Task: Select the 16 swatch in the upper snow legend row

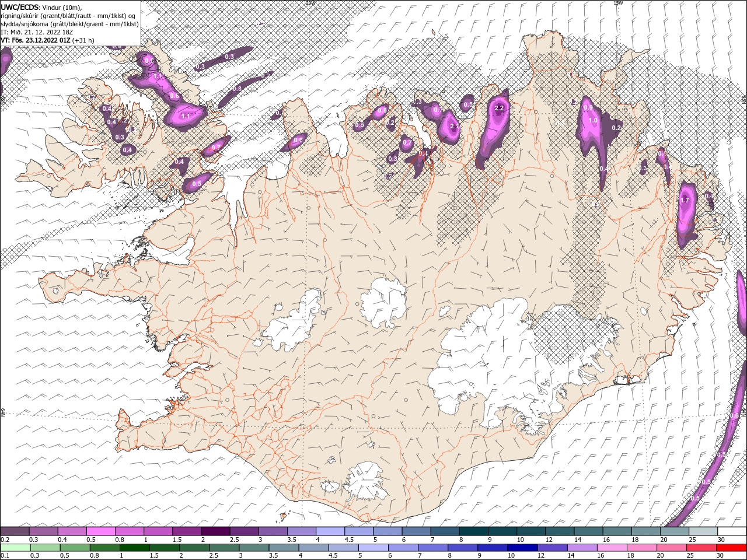Action: (x=617, y=531)
